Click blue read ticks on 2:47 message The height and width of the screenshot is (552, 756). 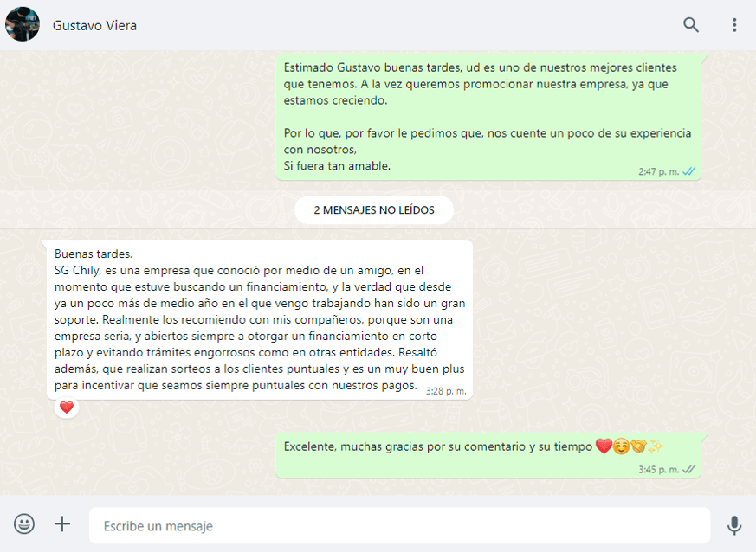point(689,171)
